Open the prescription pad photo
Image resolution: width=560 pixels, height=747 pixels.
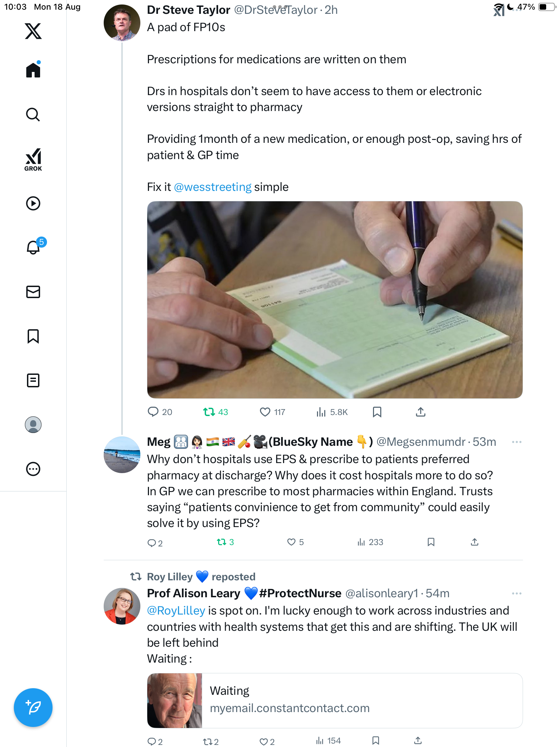(335, 299)
